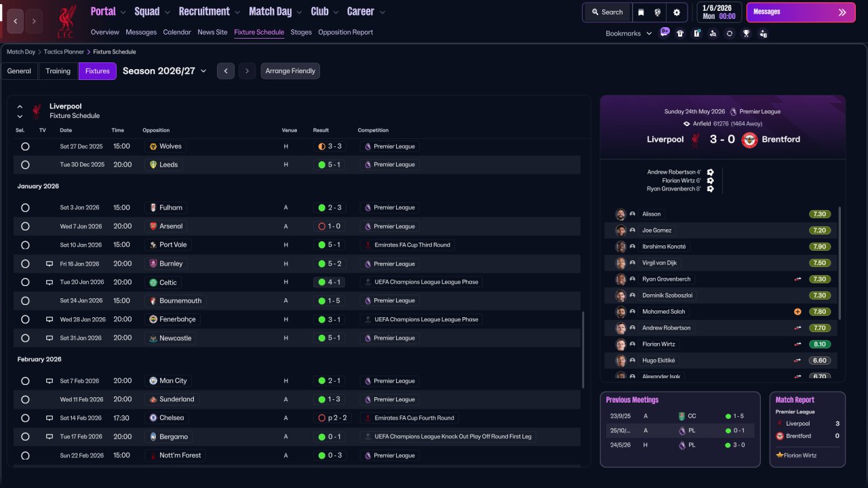
Task: Click the substitution arrow icon beside Florian Wirtz
Action: point(797,344)
